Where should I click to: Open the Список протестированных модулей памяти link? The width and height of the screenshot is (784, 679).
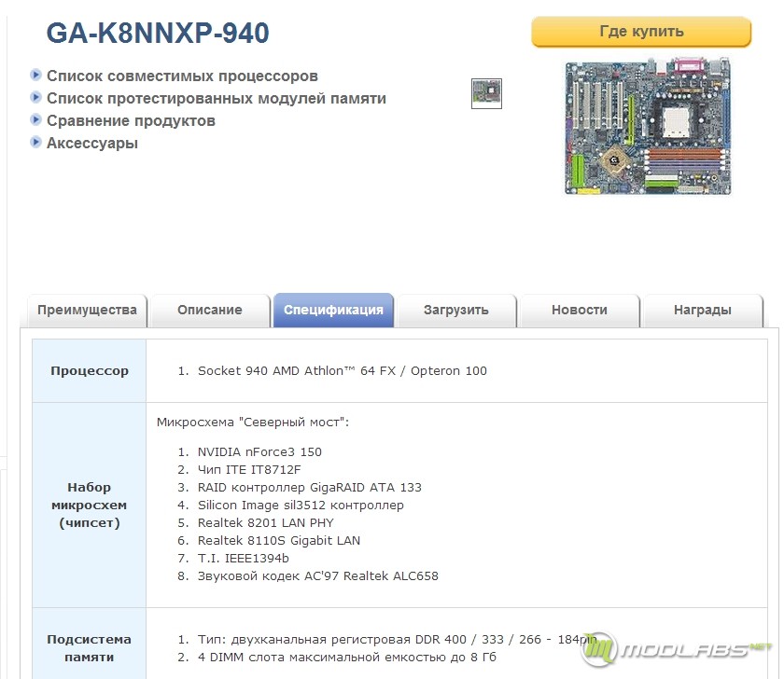click(x=216, y=98)
